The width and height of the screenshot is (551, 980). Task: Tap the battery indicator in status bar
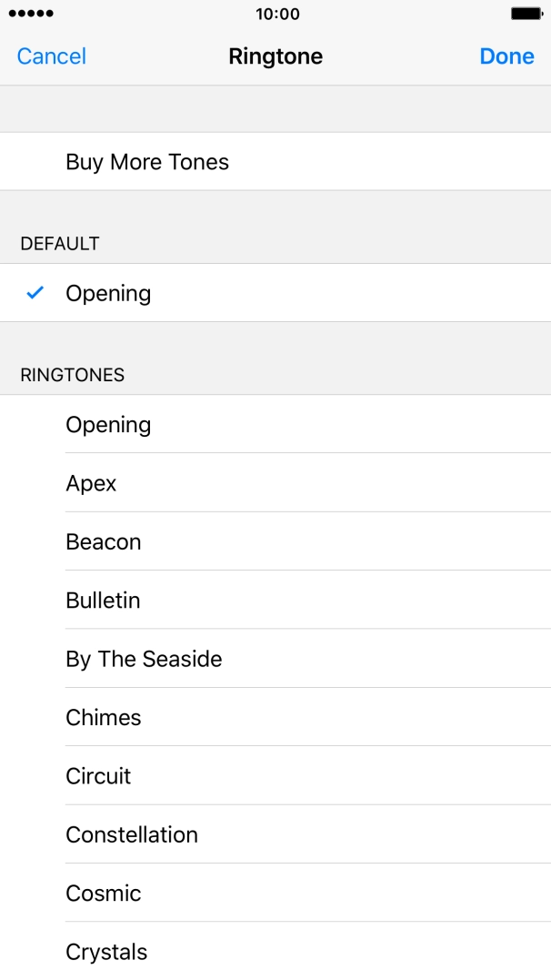526,13
